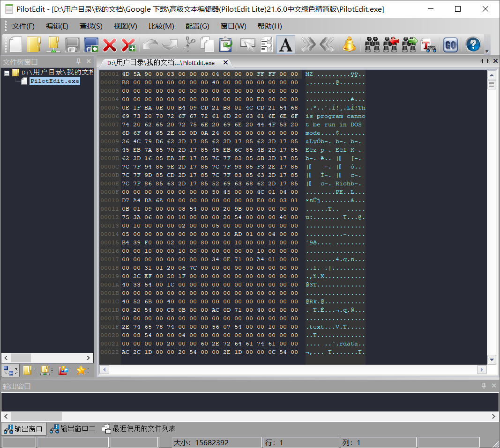Open the 文件(F) menu
The image size is (500, 448).
click(23, 26)
